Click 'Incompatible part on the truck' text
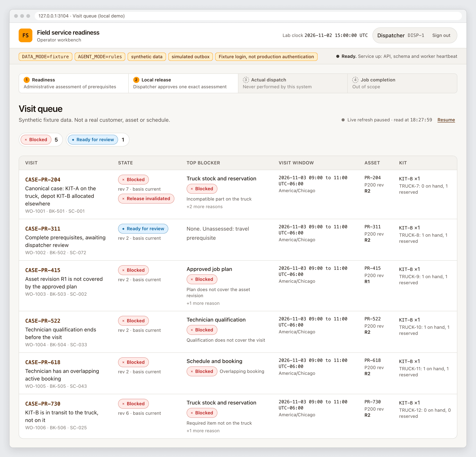476x457 pixels. tap(219, 199)
